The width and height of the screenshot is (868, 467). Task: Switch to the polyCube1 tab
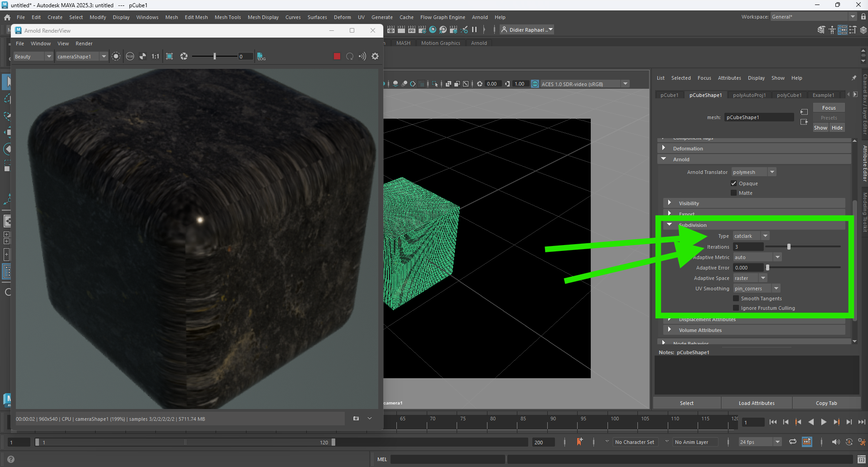789,95
